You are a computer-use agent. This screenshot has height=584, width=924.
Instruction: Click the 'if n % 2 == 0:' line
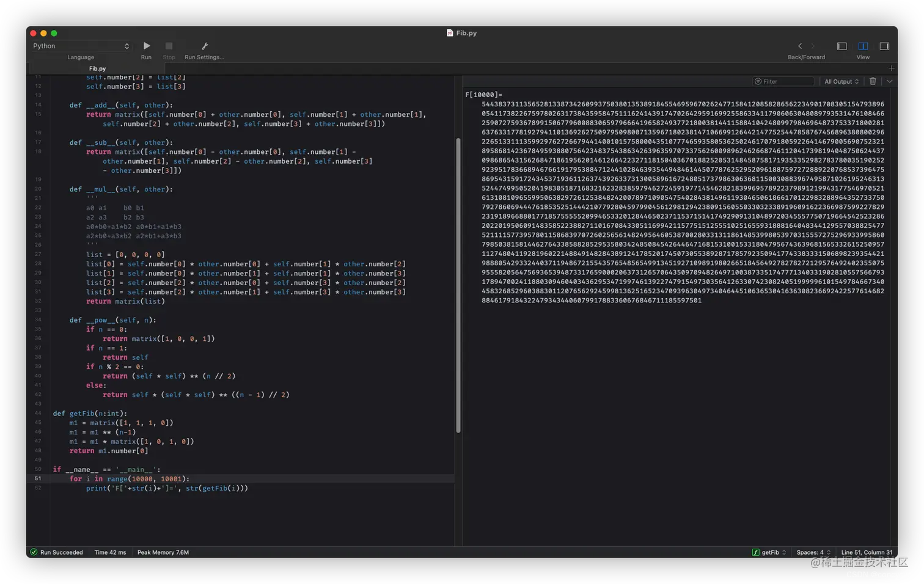point(115,367)
